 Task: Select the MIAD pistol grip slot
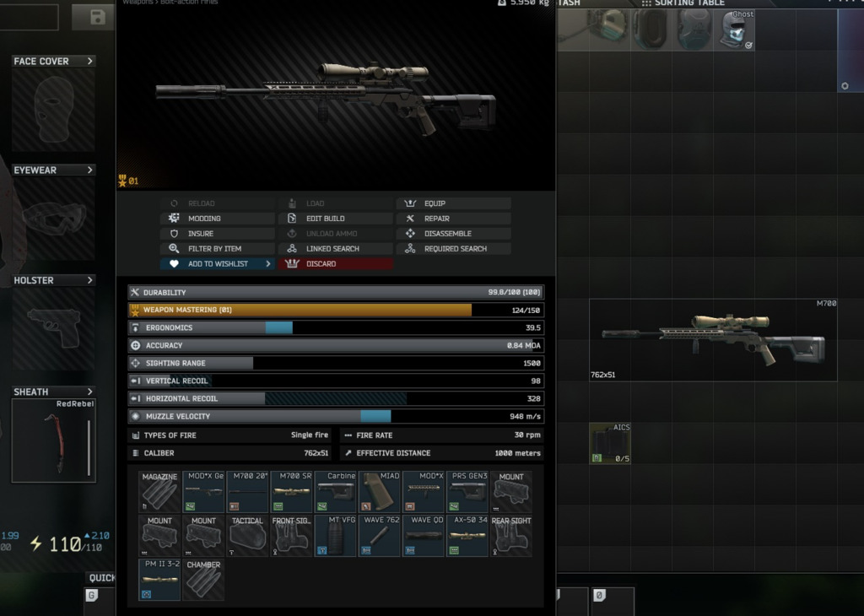pyautogui.click(x=380, y=492)
